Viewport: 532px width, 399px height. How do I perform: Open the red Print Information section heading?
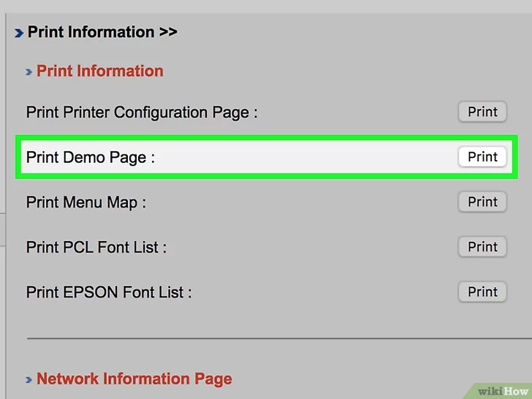tap(100, 71)
